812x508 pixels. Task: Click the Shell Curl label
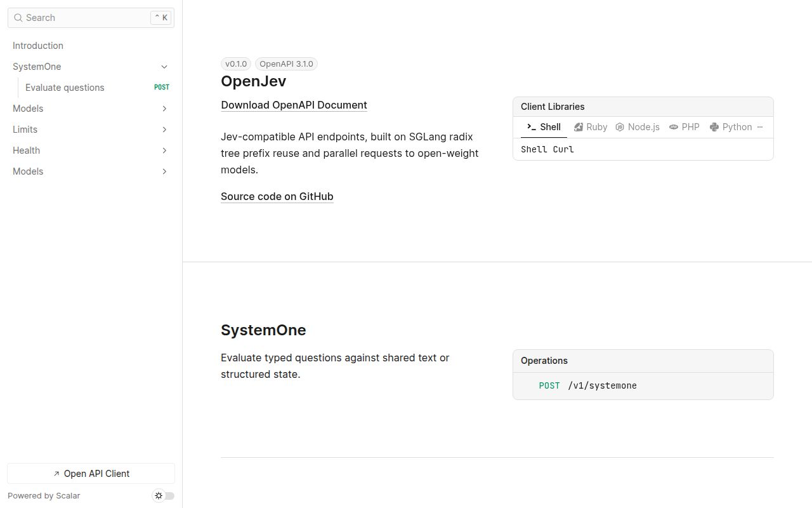point(547,149)
